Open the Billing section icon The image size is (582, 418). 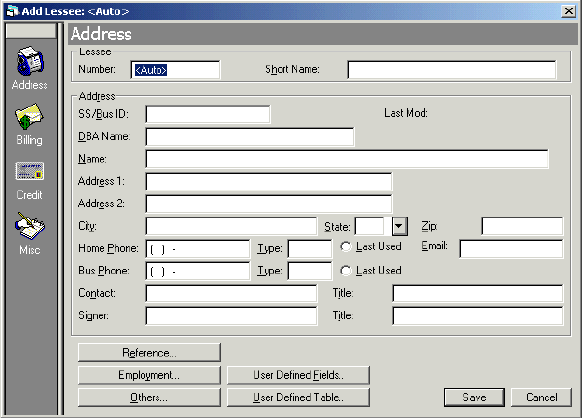click(29, 117)
